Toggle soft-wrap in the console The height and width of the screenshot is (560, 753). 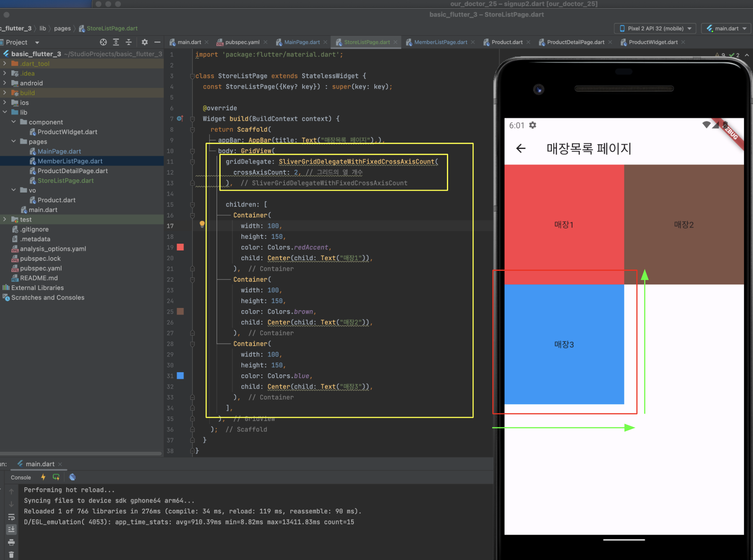11,517
